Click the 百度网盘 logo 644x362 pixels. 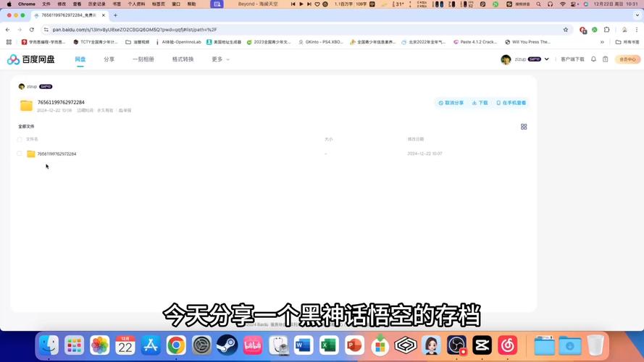[x=31, y=59]
